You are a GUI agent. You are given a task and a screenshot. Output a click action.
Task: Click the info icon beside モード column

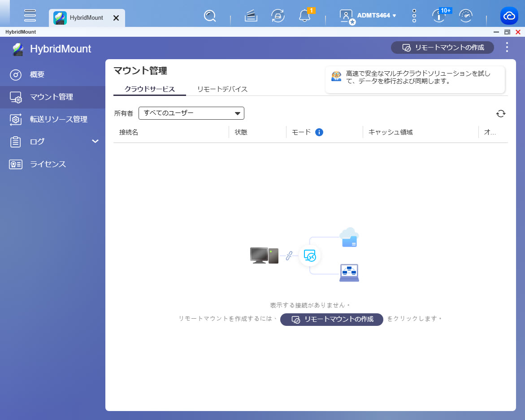coord(319,132)
